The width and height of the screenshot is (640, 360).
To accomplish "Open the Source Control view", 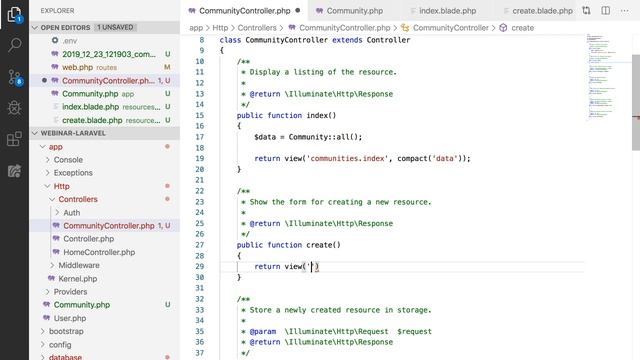I will pos(15,77).
